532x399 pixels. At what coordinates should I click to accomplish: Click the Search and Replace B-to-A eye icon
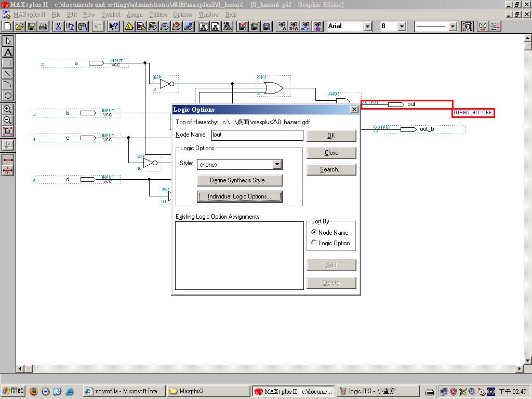(294, 26)
